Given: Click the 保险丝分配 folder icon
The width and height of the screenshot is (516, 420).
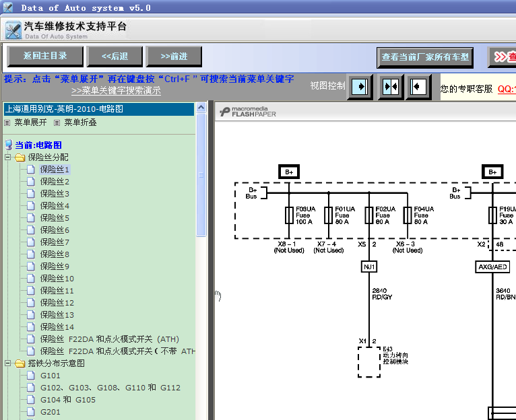Looking at the screenshot, I should (x=20, y=157).
